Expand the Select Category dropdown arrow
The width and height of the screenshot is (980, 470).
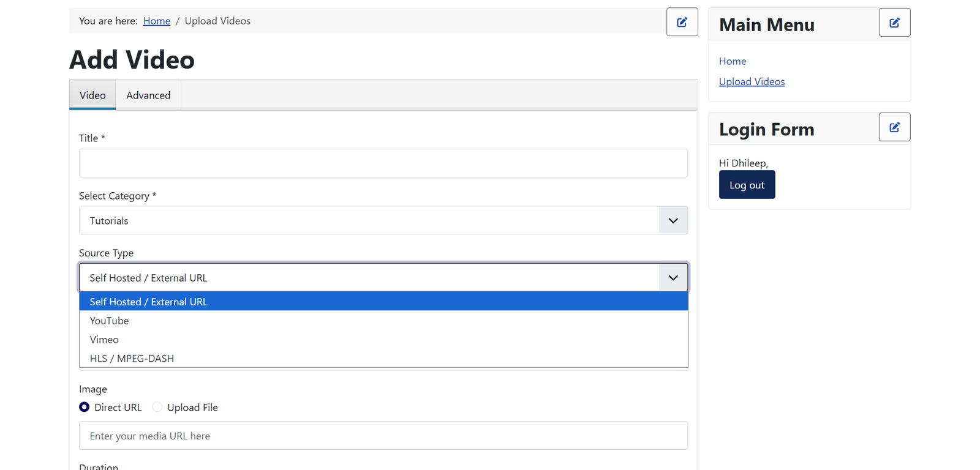[x=673, y=220]
